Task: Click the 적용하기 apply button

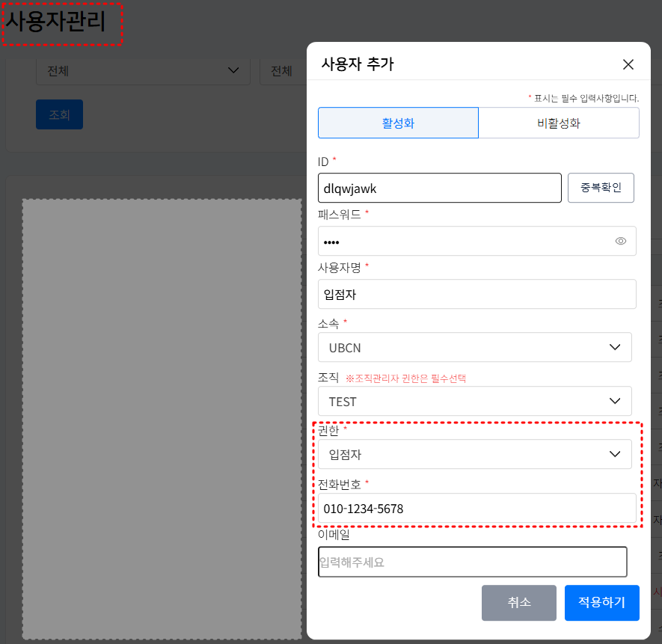Action: (602, 603)
